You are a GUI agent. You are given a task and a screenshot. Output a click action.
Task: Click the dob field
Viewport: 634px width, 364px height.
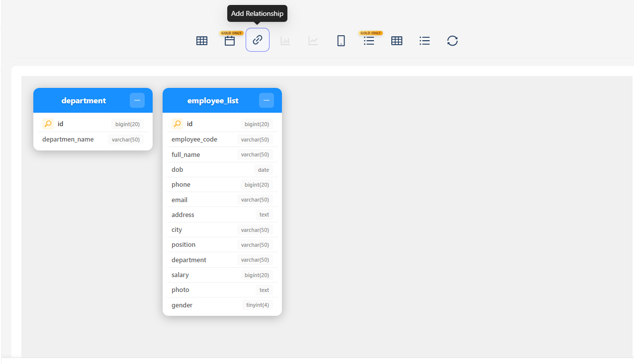[x=222, y=169]
